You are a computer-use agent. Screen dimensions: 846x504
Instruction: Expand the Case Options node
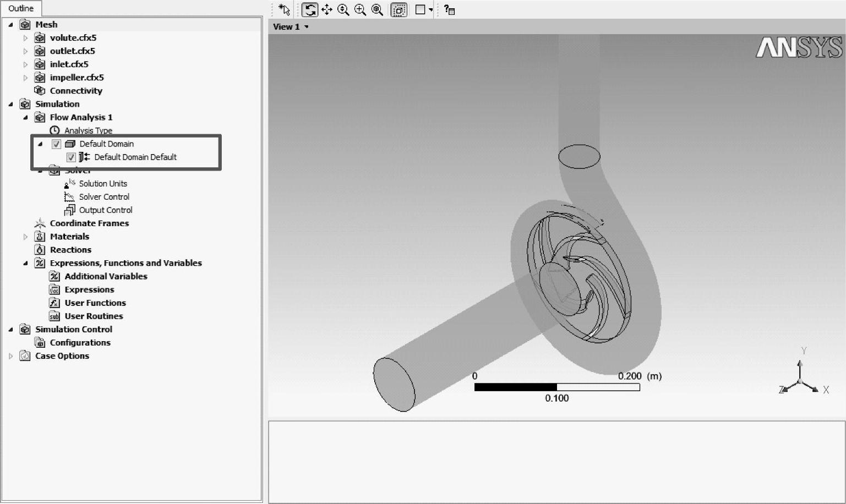[10, 356]
